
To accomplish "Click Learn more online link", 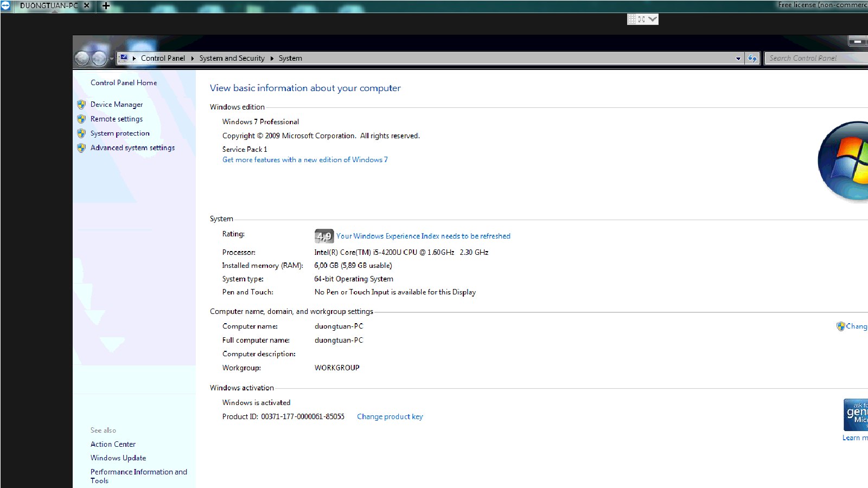I will pyautogui.click(x=855, y=438).
